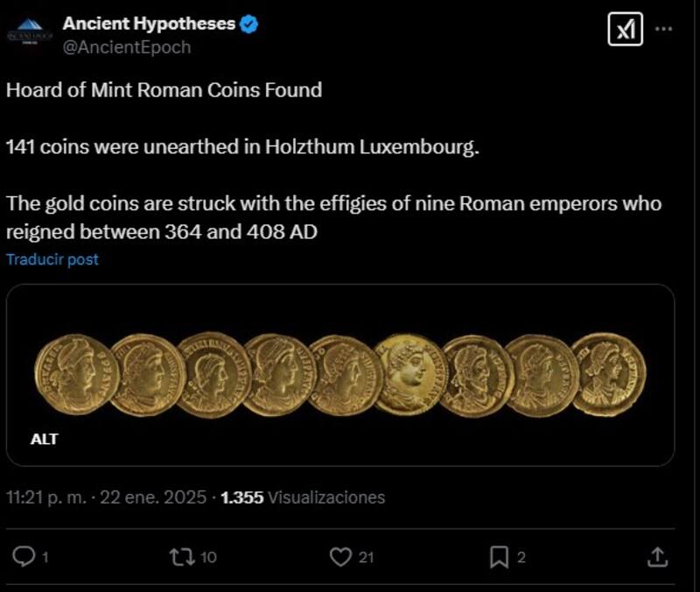Click the repost count 10
This screenshot has width=700, height=592.
coord(208,556)
